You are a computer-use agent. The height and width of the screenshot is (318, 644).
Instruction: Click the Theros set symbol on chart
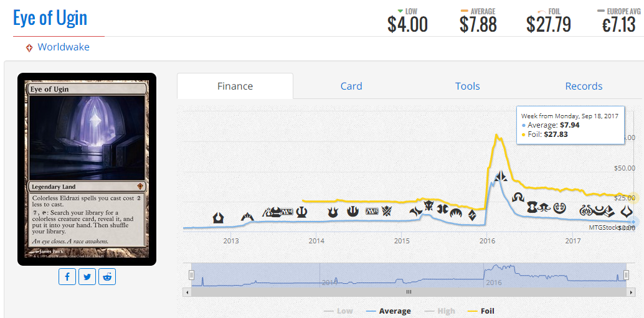[x=301, y=212]
